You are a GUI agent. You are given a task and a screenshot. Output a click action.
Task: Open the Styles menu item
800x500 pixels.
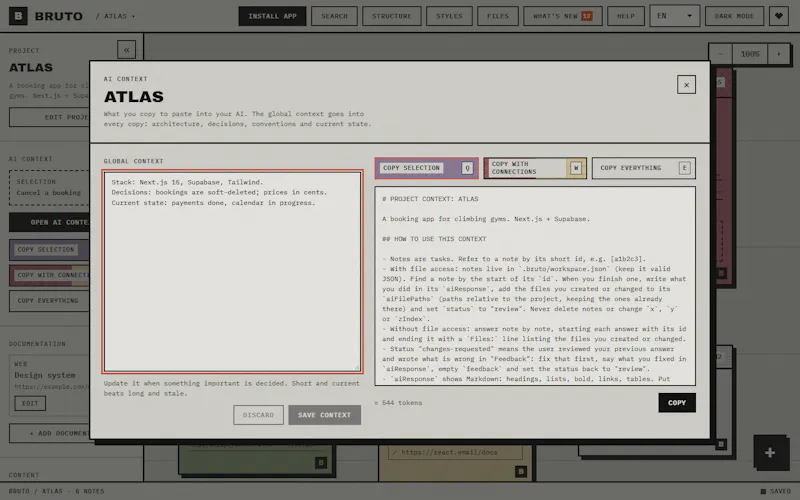(x=449, y=16)
